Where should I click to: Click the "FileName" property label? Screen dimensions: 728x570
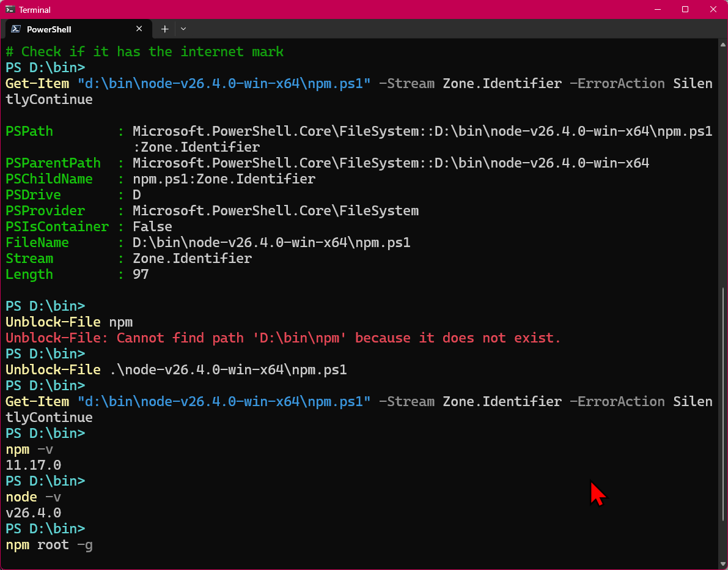click(37, 242)
